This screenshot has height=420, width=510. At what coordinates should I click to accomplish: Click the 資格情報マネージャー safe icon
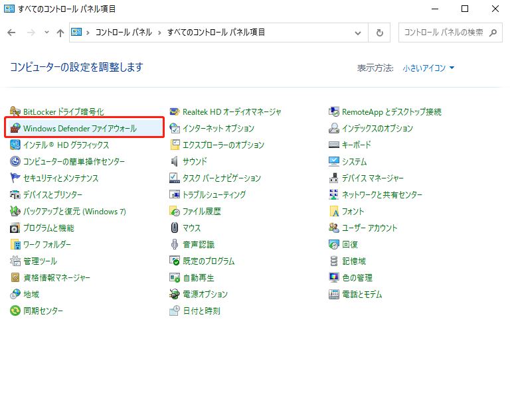point(15,277)
